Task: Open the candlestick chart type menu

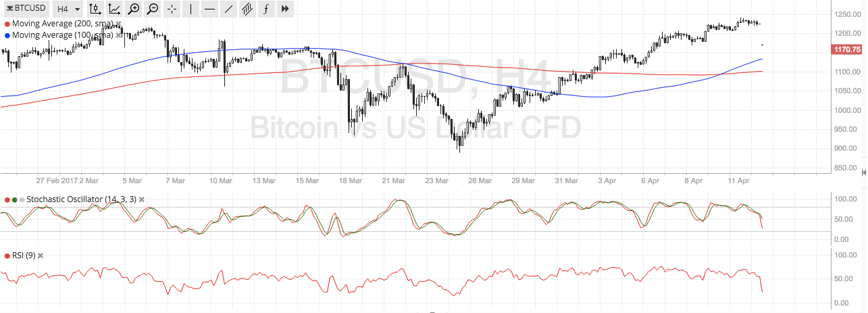Action: 96,9
